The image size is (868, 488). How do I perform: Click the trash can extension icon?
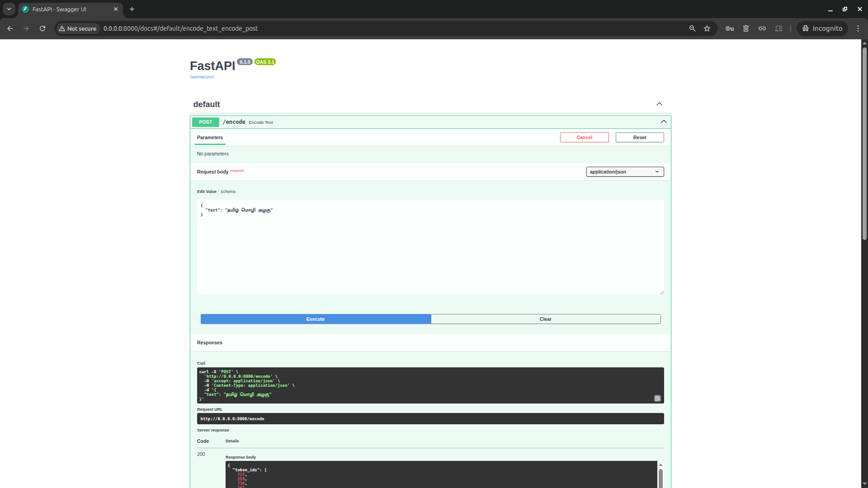coord(746,28)
